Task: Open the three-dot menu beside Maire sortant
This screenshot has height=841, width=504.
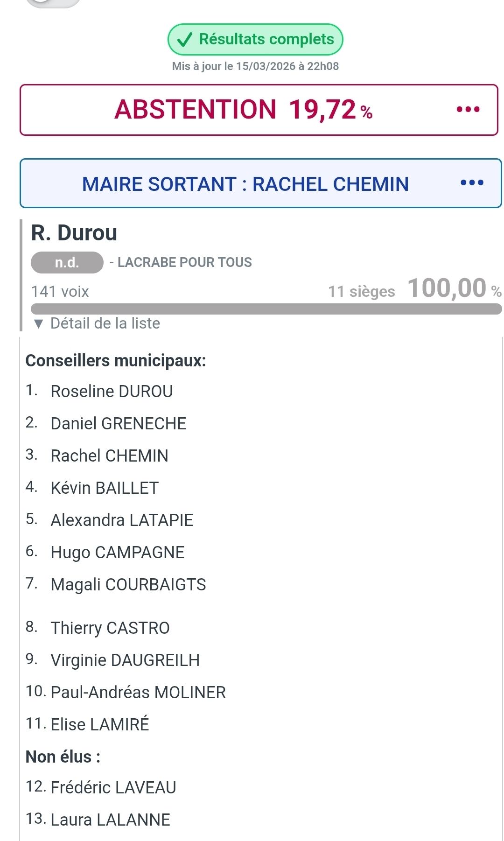Action: pos(472,183)
